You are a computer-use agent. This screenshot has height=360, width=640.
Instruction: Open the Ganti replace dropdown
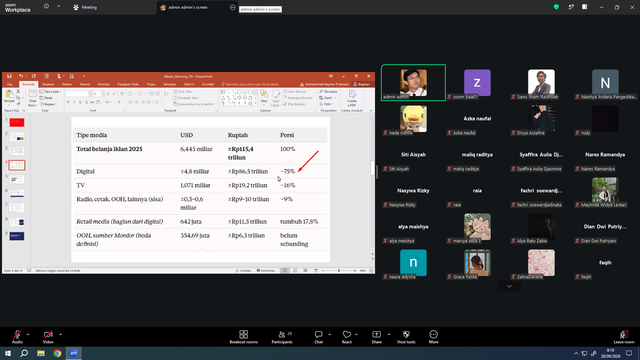tap(327, 98)
